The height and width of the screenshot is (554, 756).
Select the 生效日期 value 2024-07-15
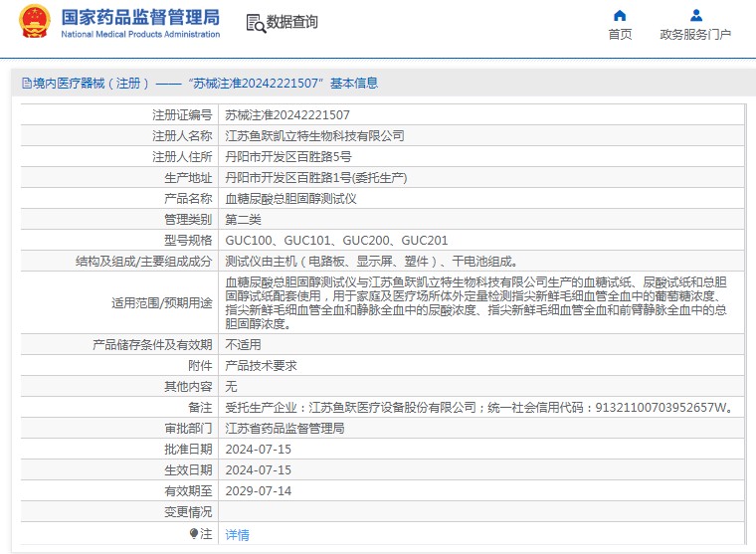pyautogui.click(x=259, y=470)
